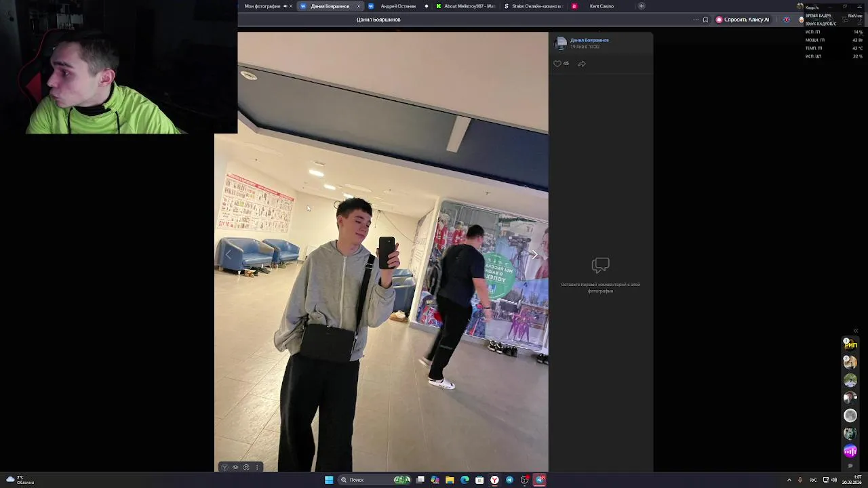868x488 pixels.
Task: Bookmark the page with bookmark icon
Action: click(705, 20)
